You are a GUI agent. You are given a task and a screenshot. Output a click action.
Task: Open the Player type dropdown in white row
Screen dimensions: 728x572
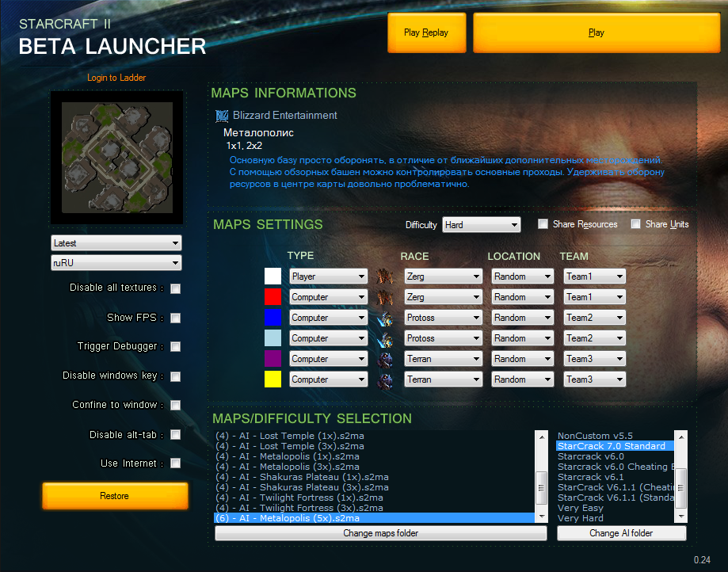pyautogui.click(x=328, y=276)
